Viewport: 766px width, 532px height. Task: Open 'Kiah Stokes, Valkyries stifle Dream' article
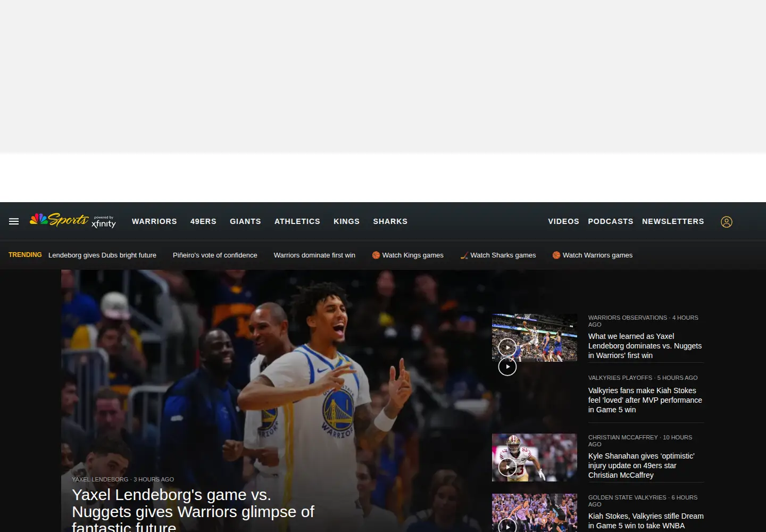[646, 521]
